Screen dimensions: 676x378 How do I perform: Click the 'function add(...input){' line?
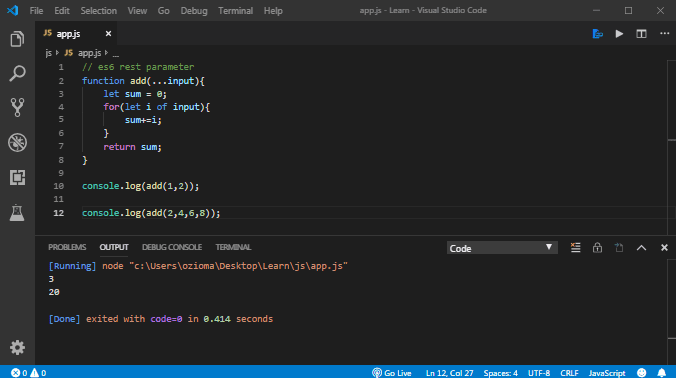click(x=143, y=81)
